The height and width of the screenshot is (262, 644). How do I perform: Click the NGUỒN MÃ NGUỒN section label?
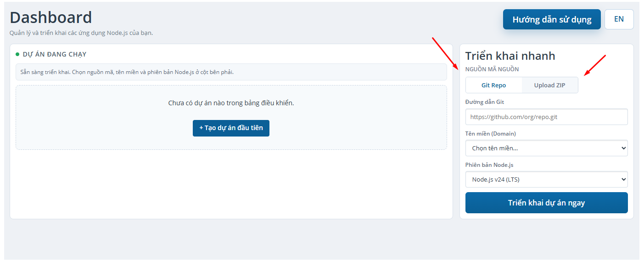click(x=492, y=69)
